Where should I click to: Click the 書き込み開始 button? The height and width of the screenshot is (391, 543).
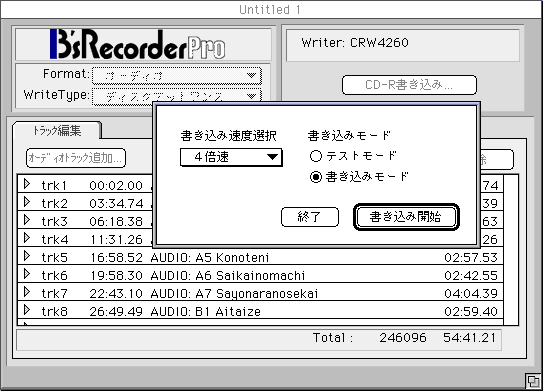406,217
